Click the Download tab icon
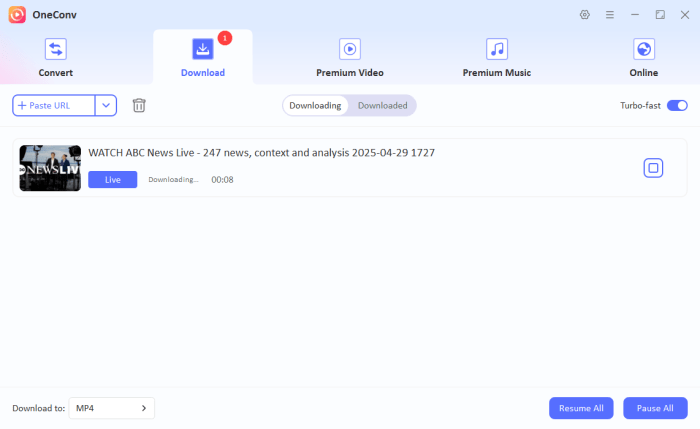700x429 pixels. [x=203, y=49]
